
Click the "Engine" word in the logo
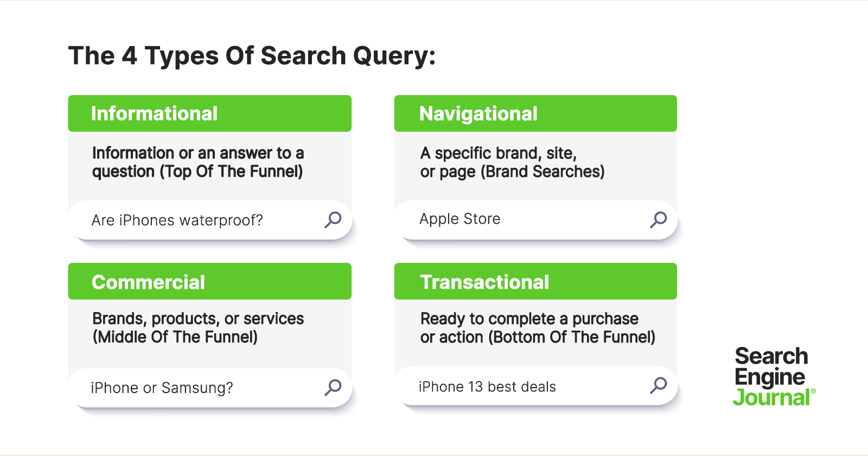[769, 377]
